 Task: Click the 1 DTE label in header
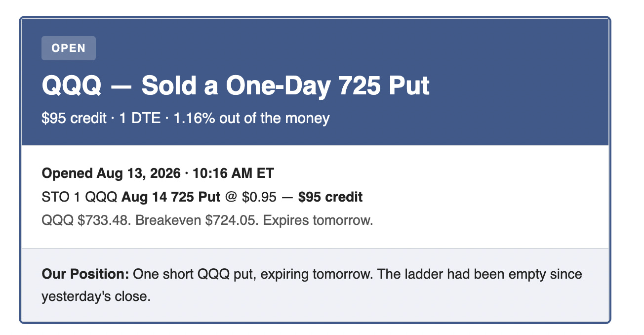tap(140, 119)
